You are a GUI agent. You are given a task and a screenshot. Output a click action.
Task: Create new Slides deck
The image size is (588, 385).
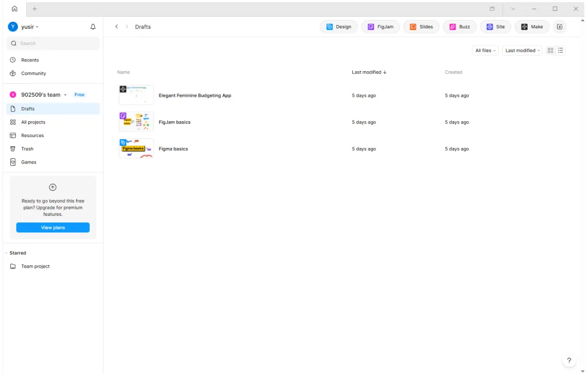(x=421, y=27)
